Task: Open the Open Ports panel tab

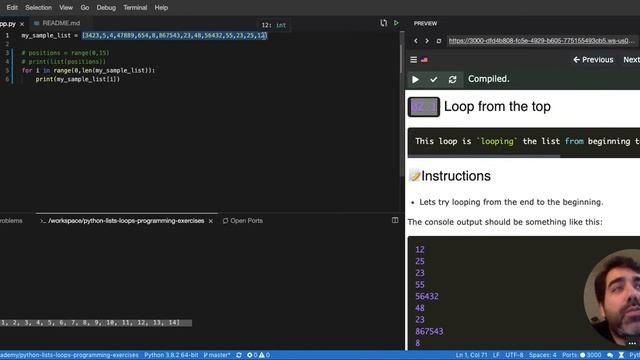Action: point(243,221)
